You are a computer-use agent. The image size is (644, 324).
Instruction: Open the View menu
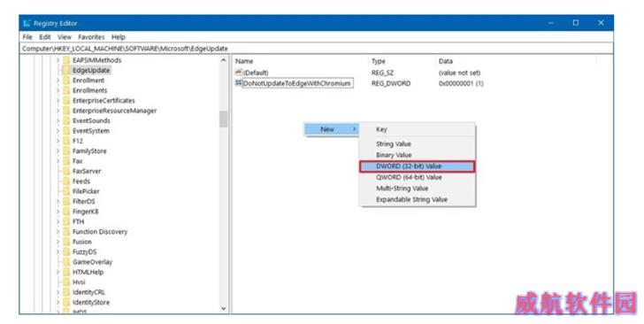pos(64,37)
